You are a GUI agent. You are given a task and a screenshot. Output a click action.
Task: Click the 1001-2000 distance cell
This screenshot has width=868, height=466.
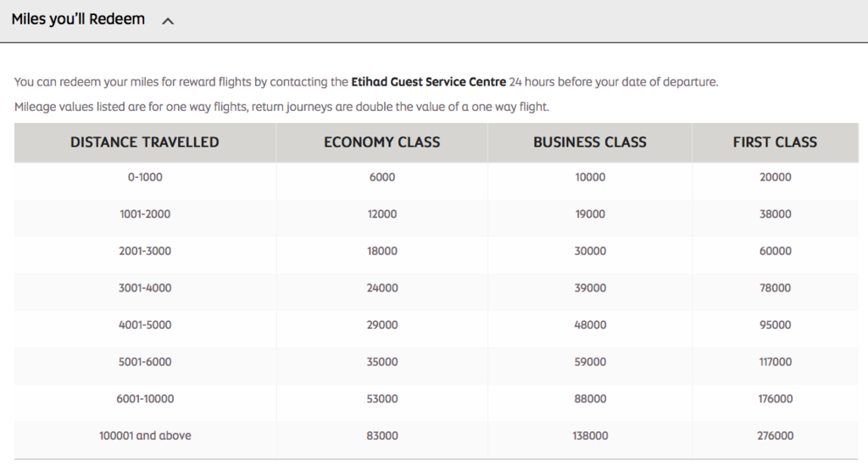coord(145,214)
